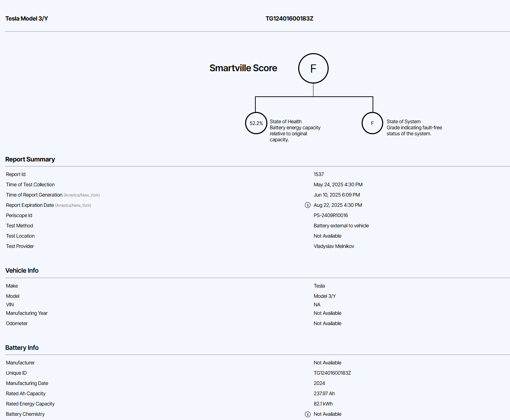510x420 pixels.
Task: Click the Report Summary section heading
Action: coord(30,159)
